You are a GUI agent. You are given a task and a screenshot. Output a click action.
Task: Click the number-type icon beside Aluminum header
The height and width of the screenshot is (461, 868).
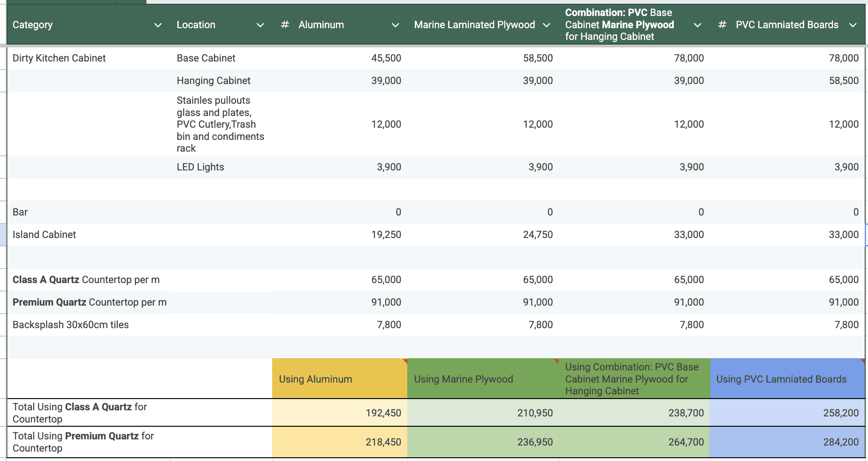(285, 25)
